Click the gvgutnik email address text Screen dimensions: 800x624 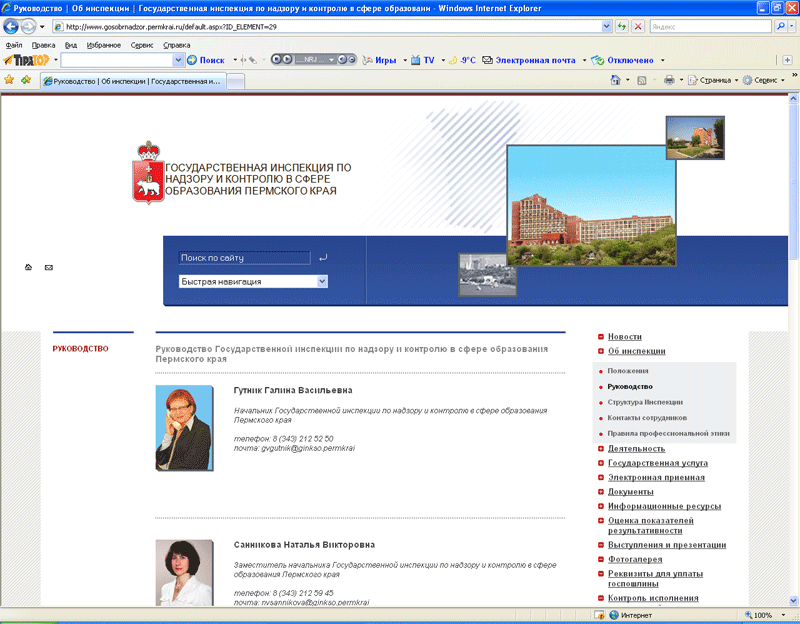click(x=308, y=448)
